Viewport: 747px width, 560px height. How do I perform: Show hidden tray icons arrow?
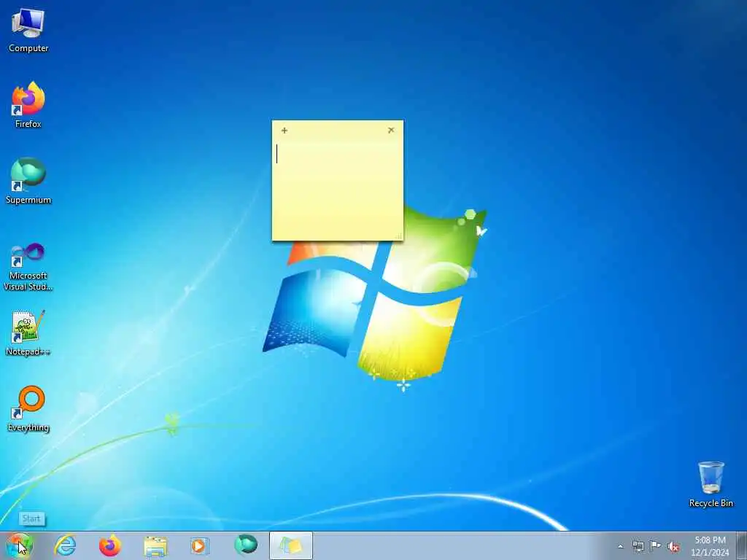[620, 547]
